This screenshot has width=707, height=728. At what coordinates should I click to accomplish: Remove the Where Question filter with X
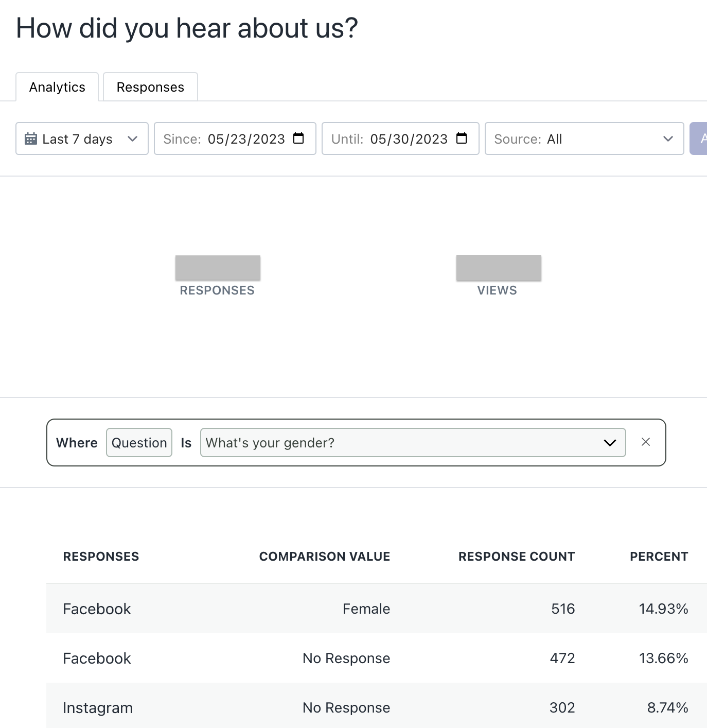(x=646, y=442)
